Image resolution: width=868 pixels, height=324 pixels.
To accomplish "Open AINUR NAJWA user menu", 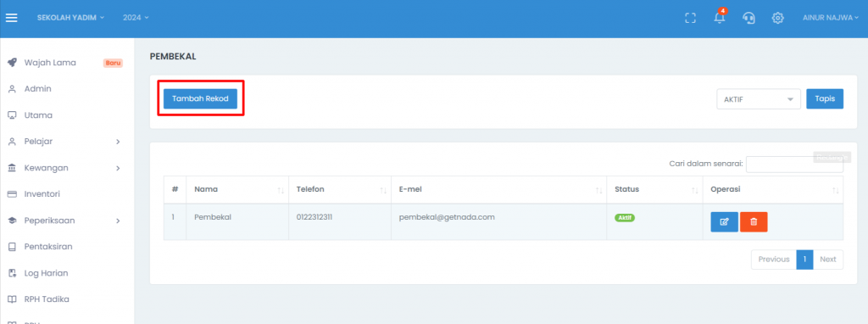I will 831,18.
